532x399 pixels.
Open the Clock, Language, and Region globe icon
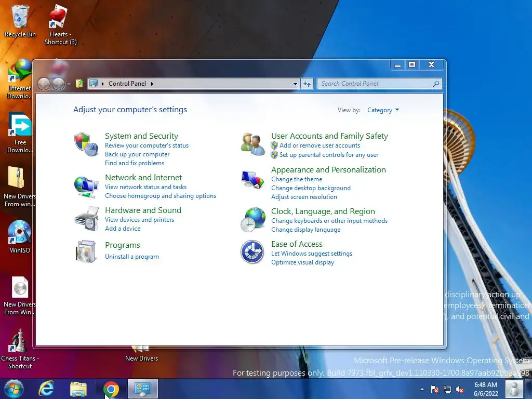click(253, 220)
